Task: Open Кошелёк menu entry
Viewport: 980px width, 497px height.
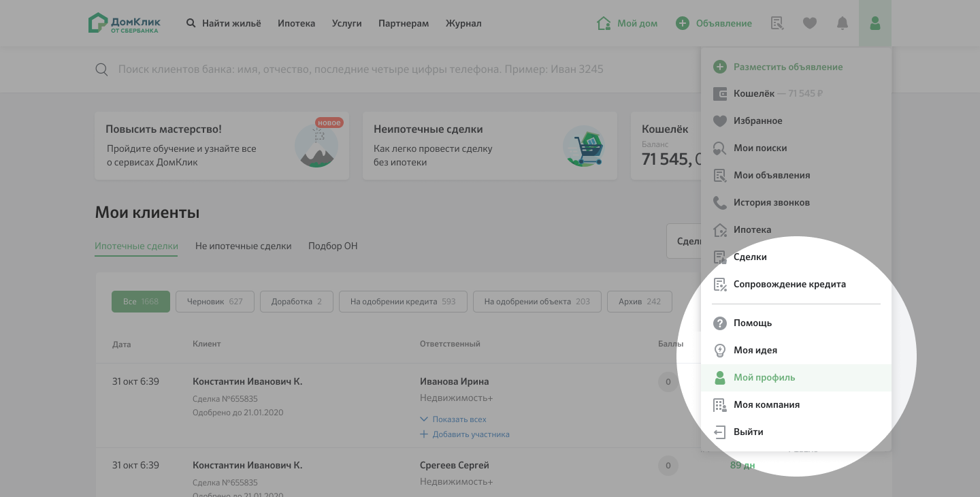Action: point(796,94)
